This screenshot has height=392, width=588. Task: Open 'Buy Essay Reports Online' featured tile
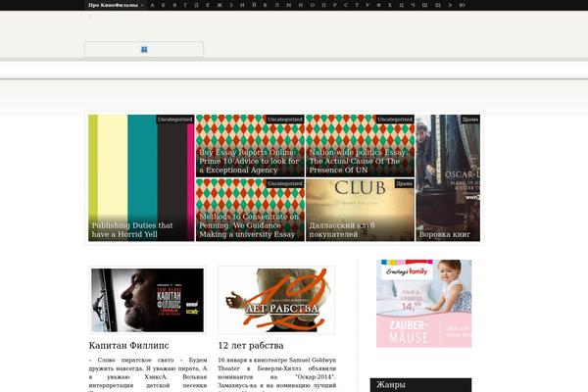tap(250, 146)
